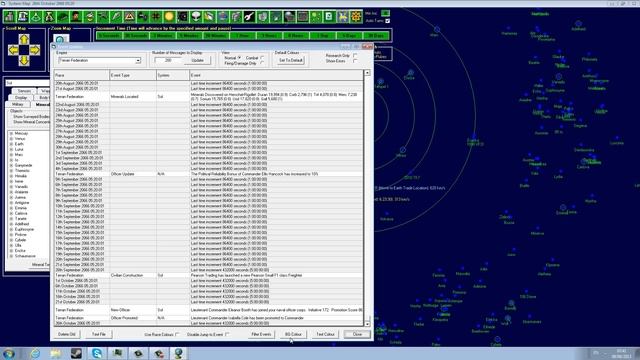
Task: Click the mushroom cloud toolbar icon
Action: tap(196, 17)
